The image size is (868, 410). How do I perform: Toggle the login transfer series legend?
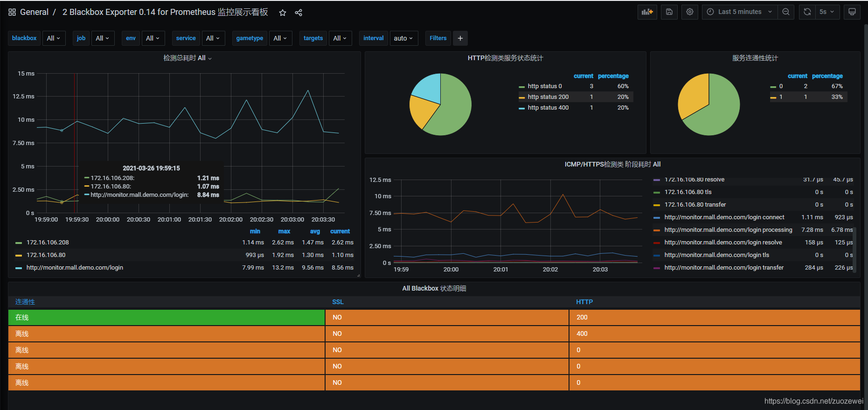(x=724, y=268)
